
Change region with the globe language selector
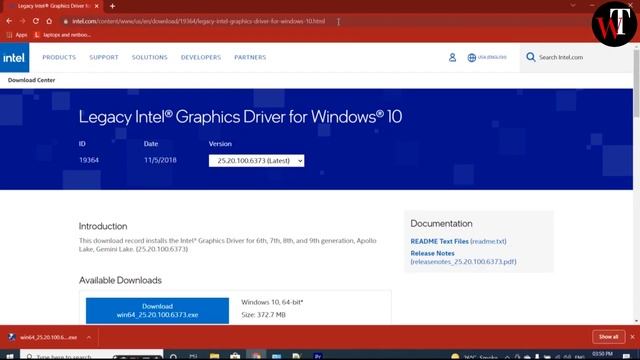point(487,58)
